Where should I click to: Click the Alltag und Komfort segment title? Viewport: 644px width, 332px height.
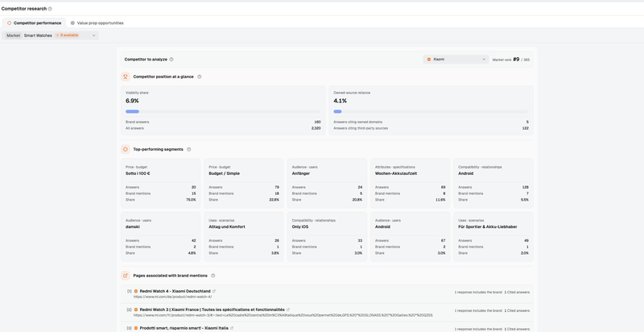click(227, 226)
